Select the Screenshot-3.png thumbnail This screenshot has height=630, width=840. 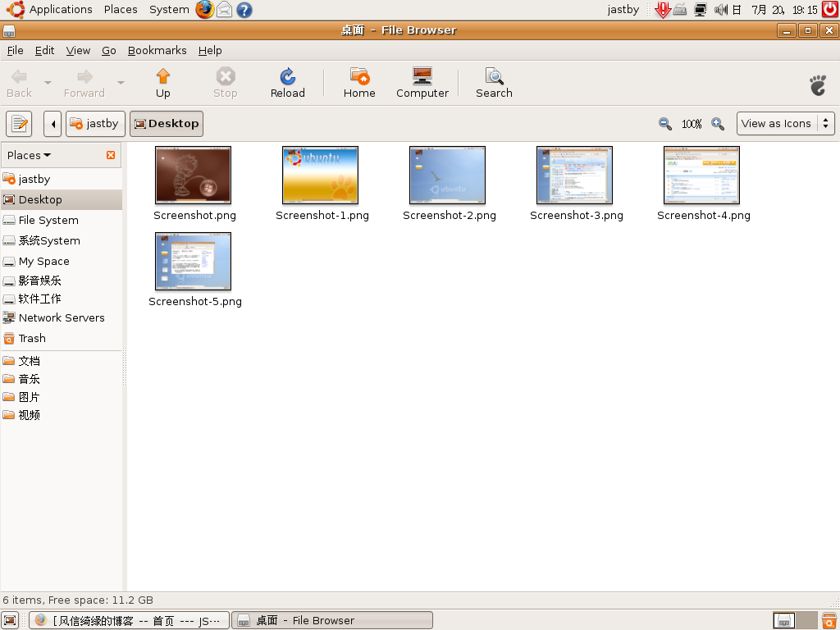(x=574, y=176)
